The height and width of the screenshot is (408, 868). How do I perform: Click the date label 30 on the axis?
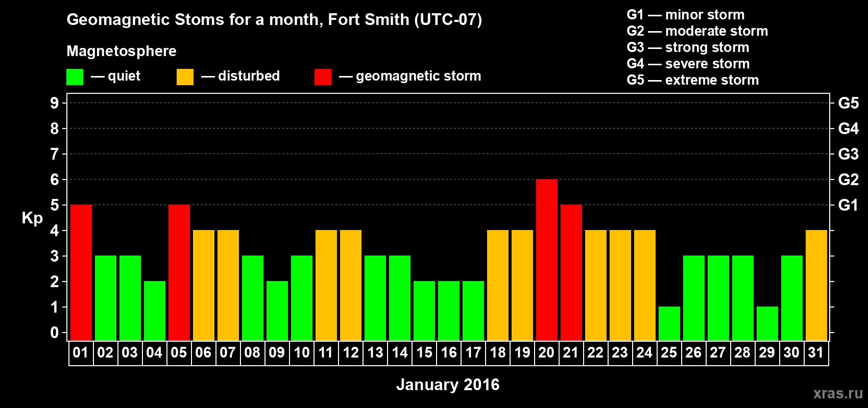click(x=791, y=352)
